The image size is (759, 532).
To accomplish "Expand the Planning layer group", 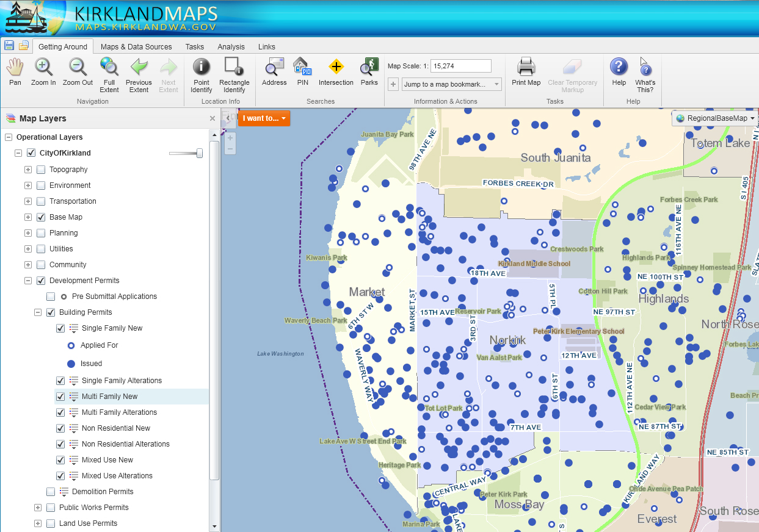I will [x=28, y=233].
